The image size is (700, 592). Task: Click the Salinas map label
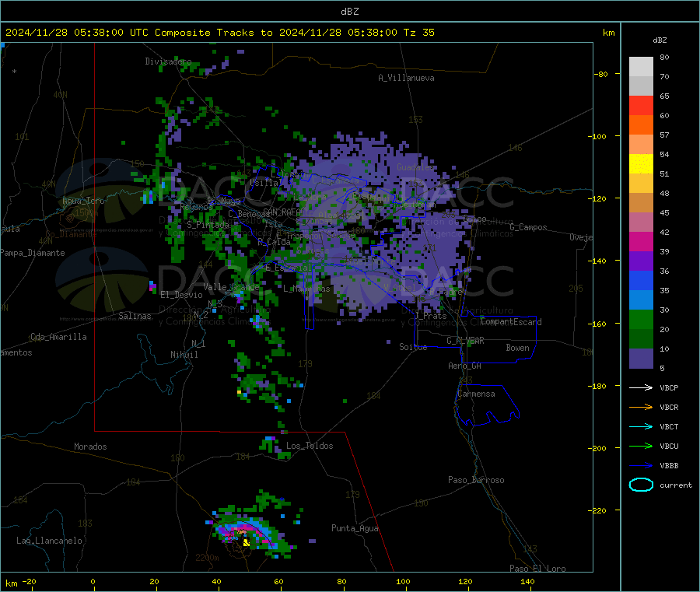pyautogui.click(x=135, y=316)
